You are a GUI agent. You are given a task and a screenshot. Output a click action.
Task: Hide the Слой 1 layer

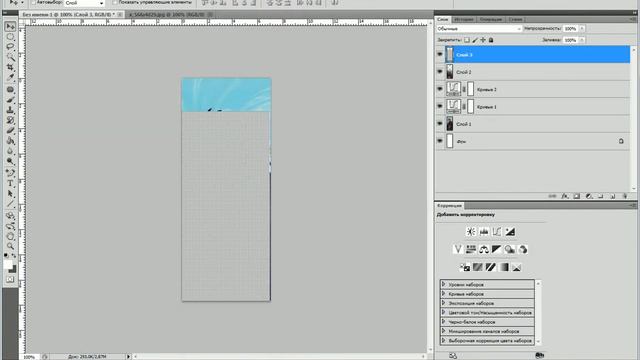click(x=440, y=124)
